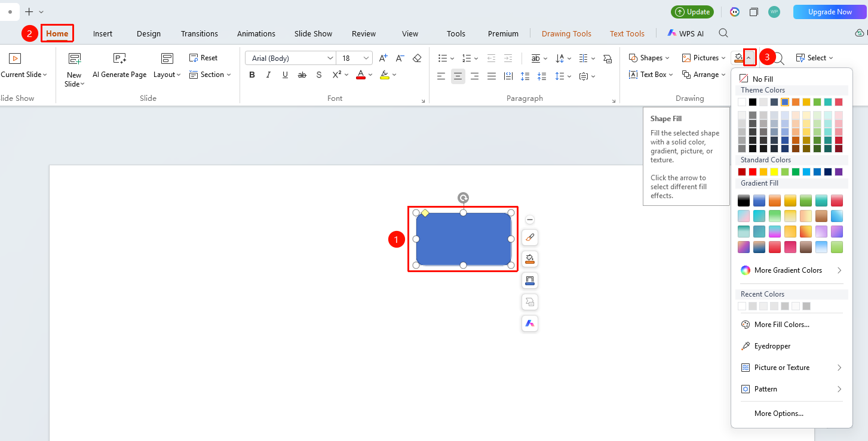Image resolution: width=868 pixels, height=441 pixels.
Task: Align text left icon
Action: click(x=441, y=76)
